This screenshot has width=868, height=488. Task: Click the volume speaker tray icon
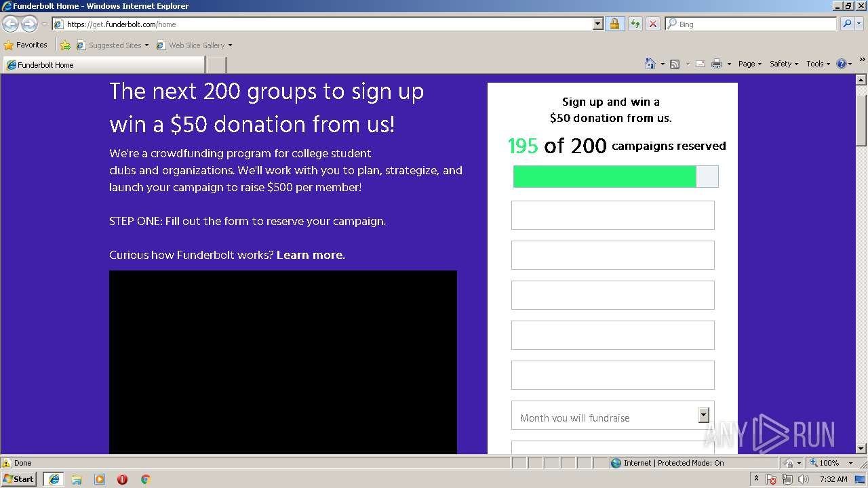[804, 479]
